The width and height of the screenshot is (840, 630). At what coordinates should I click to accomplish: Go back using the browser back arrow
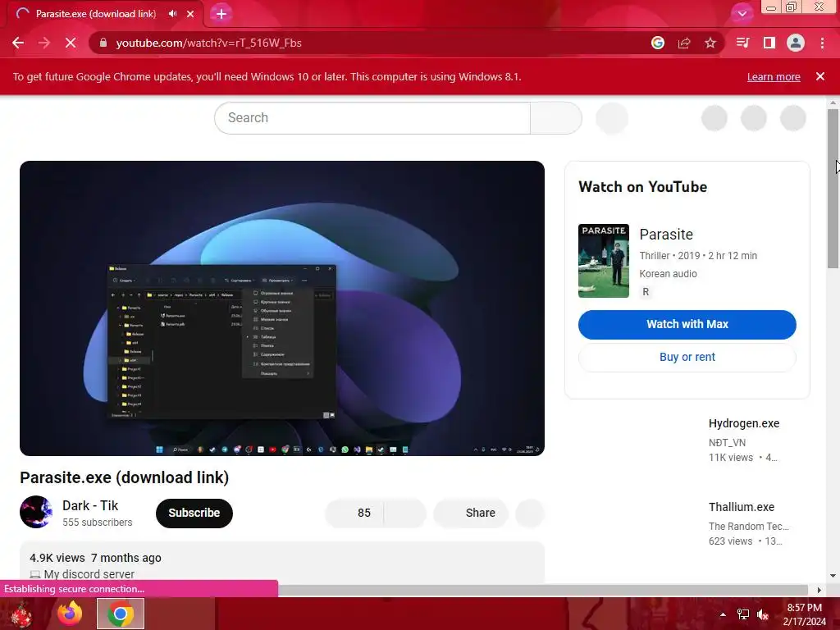coord(18,43)
